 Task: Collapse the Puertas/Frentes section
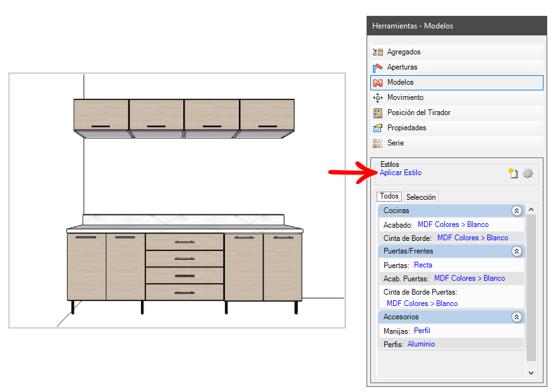coord(517,252)
